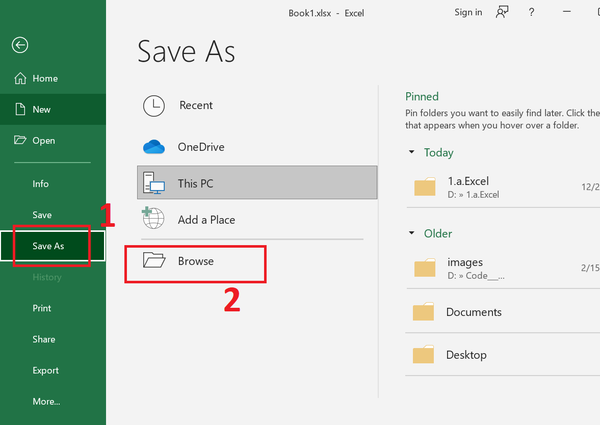The width and height of the screenshot is (600, 425).
Task: Open Help with the question mark icon
Action: coord(532,12)
